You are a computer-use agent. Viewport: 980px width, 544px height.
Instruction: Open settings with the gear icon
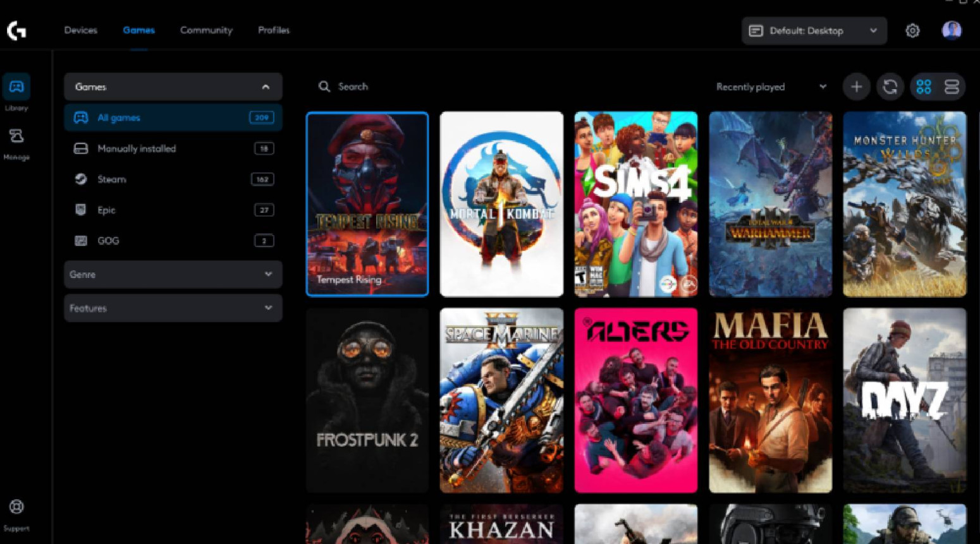pos(912,30)
